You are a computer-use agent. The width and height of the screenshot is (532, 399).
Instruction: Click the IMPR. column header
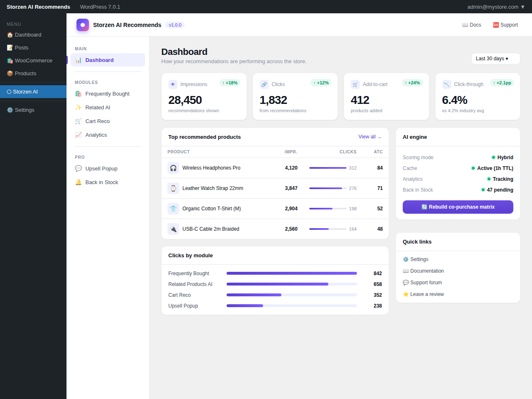tap(291, 152)
